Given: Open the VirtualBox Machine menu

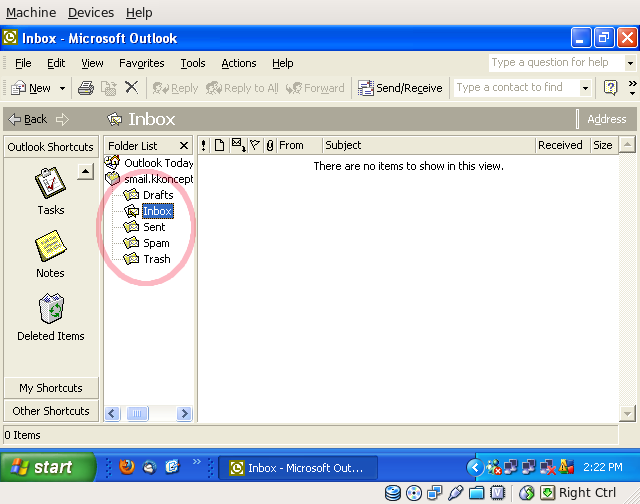Looking at the screenshot, I should coord(31,13).
